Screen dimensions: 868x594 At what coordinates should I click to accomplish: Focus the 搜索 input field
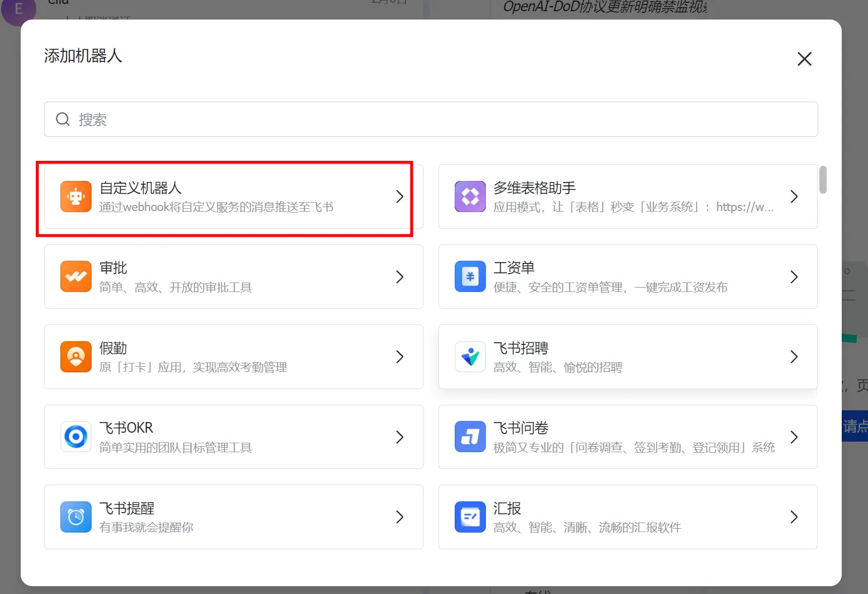point(431,119)
